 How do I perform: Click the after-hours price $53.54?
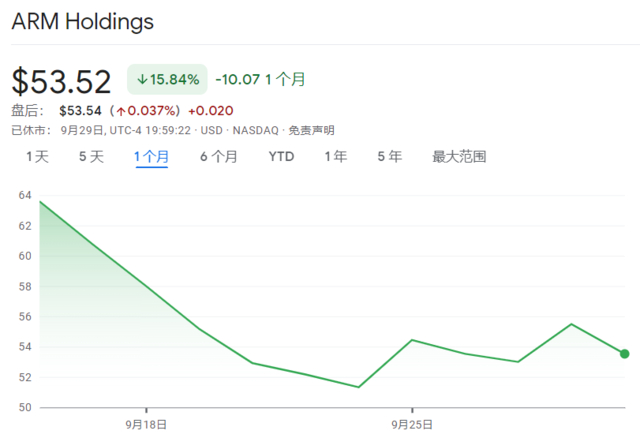point(79,111)
